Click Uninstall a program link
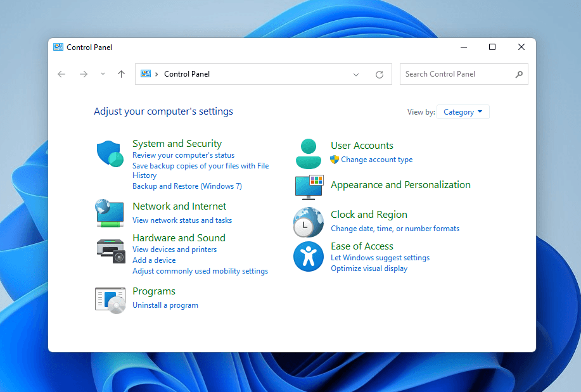 [x=165, y=305]
